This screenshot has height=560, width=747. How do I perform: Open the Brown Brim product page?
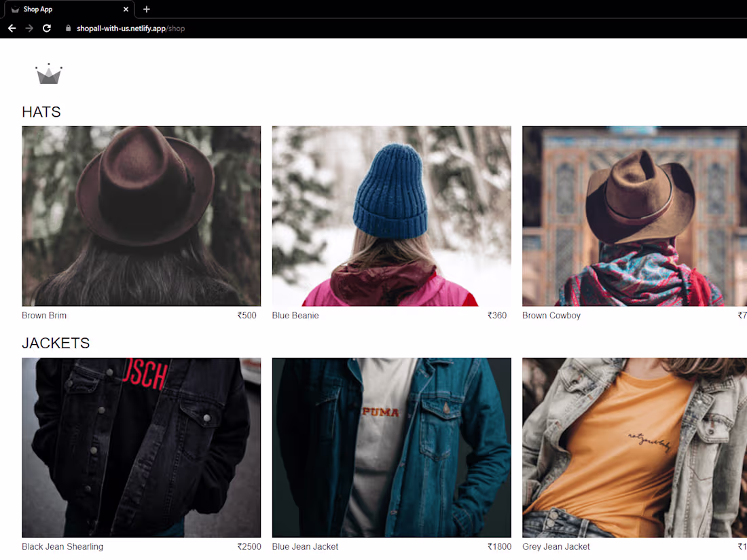pyautogui.click(x=141, y=216)
